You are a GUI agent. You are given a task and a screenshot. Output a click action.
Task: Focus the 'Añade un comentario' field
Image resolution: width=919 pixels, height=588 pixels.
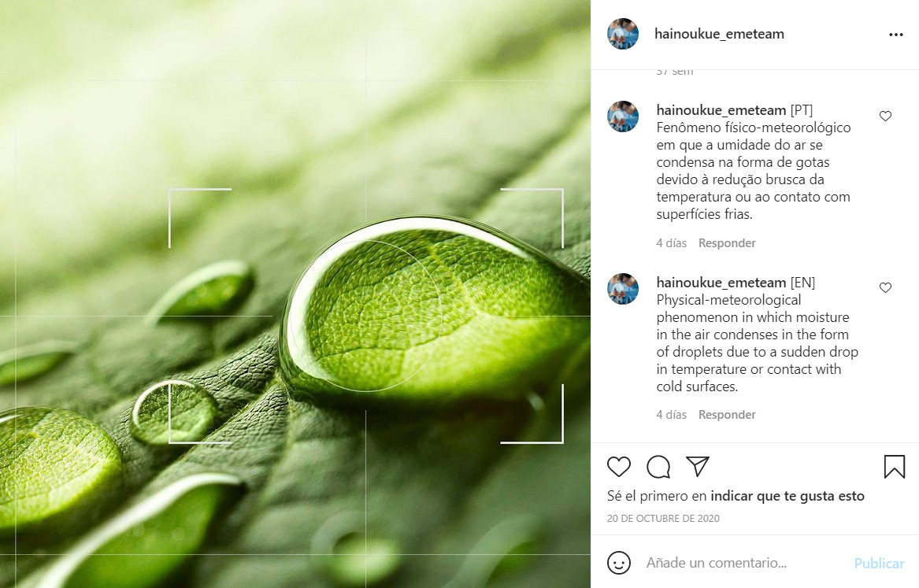pyautogui.click(x=744, y=563)
